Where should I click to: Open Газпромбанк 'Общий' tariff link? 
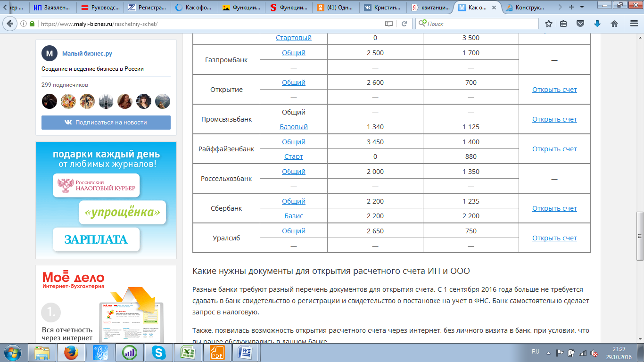click(x=294, y=53)
